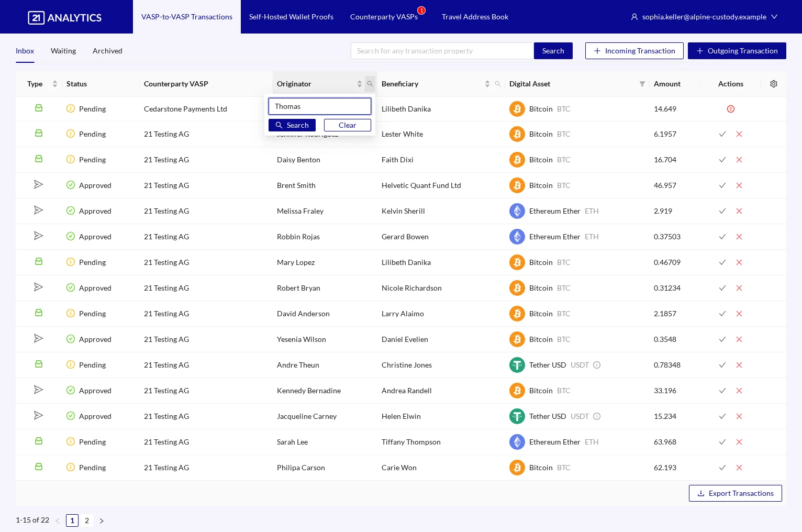Reject the Kennedy Bernadine transaction

point(739,391)
